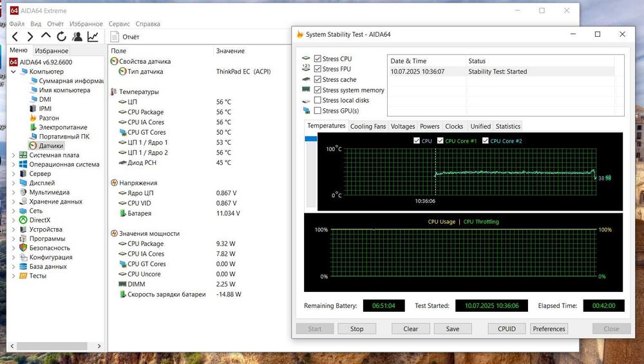Click the Сеть network icon
The width and height of the screenshot is (644, 364).
click(23, 211)
